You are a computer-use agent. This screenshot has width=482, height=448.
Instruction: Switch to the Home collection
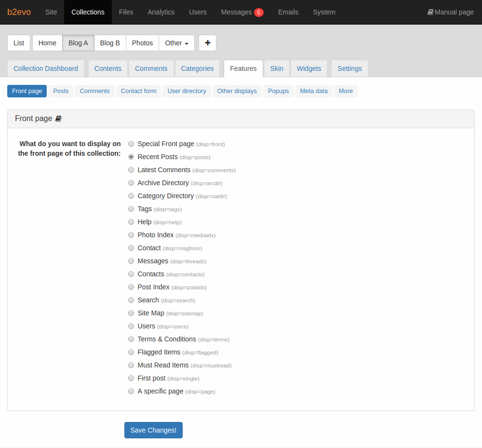pyautogui.click(x=47, y=43)
